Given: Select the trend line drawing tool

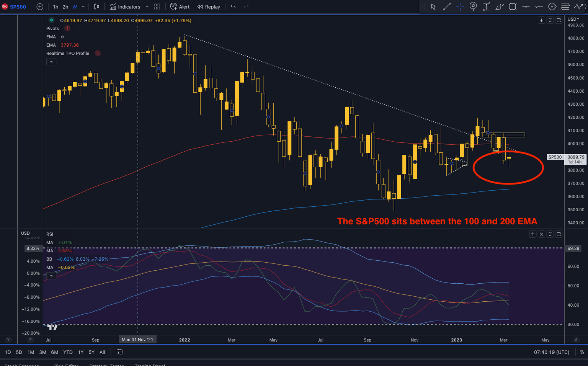Looking at the screenshot, I should tap(447, 7).
